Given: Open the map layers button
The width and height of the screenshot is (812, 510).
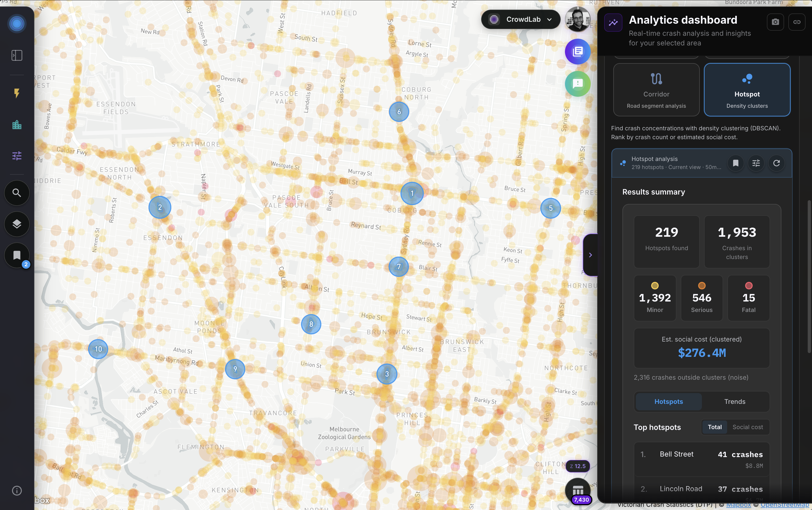Looking at the screenshot, I should 17,224.
